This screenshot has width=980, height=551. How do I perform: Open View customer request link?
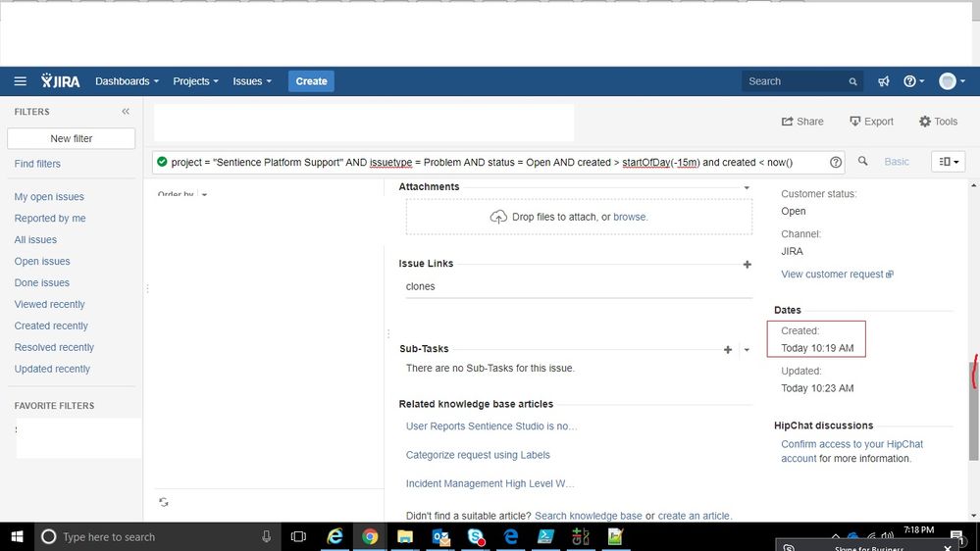tap(837, 275)
